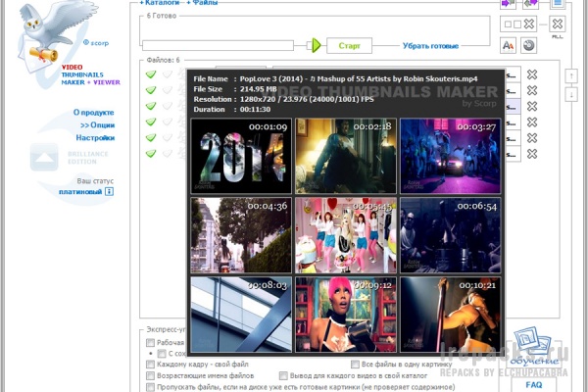
Task: Click the remove-checked button with two squares and X
Action: pyautogui.click(x=518, y=24)
